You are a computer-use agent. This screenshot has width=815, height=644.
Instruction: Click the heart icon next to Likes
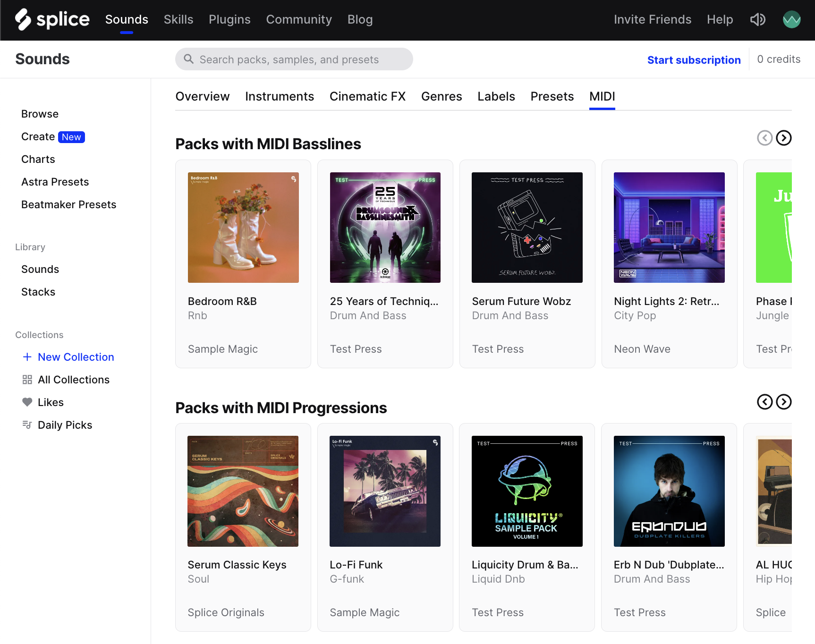click(x=27, y=402)
